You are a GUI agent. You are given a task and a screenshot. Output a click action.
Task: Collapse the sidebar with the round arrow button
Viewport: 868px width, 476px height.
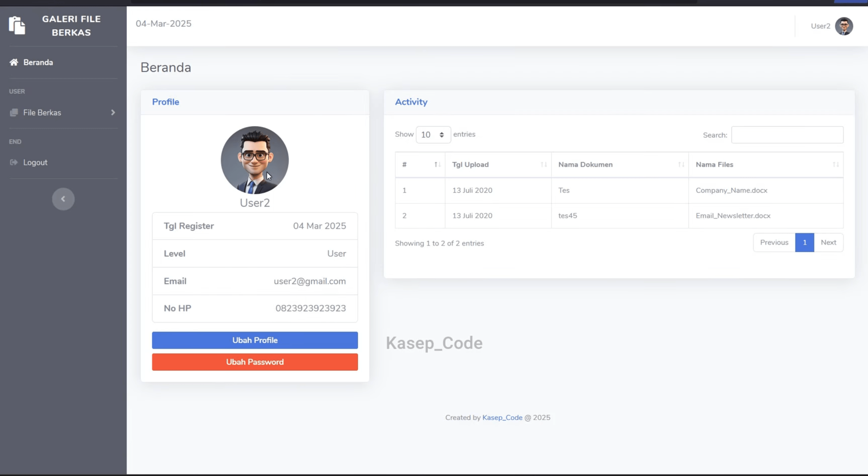pos(63,199)
